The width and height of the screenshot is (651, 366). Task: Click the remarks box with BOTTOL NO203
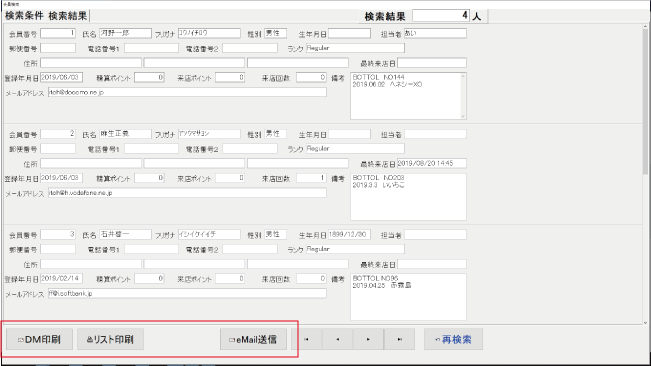click(409, 197)
